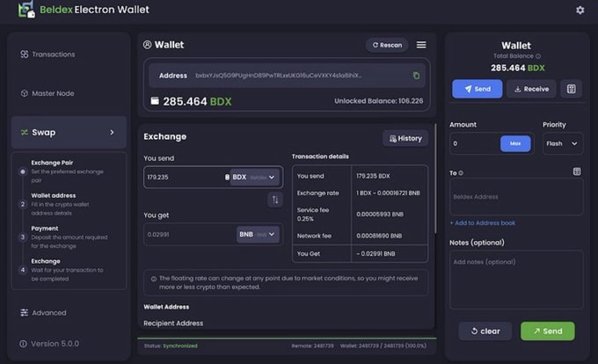The height and width of the screenshot is (364, 598).
Task: Open Transactions in the sidebar
Action: click(48, 55)
